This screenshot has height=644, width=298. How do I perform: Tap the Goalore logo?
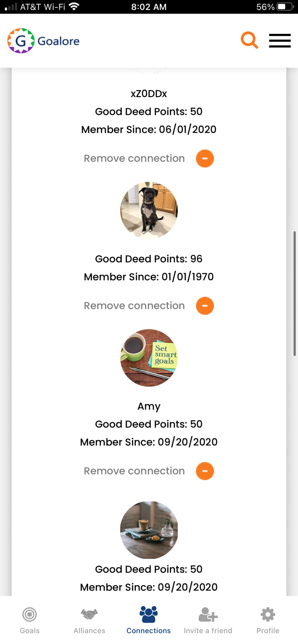(x=43, y=41)
